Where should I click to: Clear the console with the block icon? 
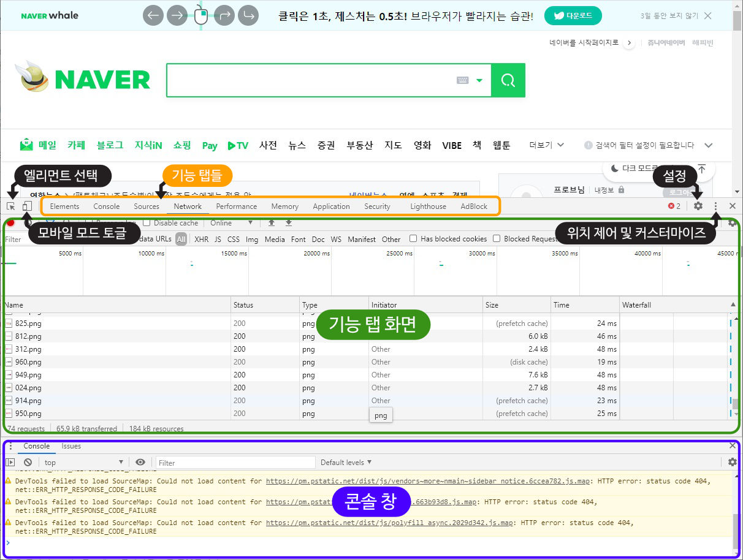pyautogui.click(x=28, y=463)
